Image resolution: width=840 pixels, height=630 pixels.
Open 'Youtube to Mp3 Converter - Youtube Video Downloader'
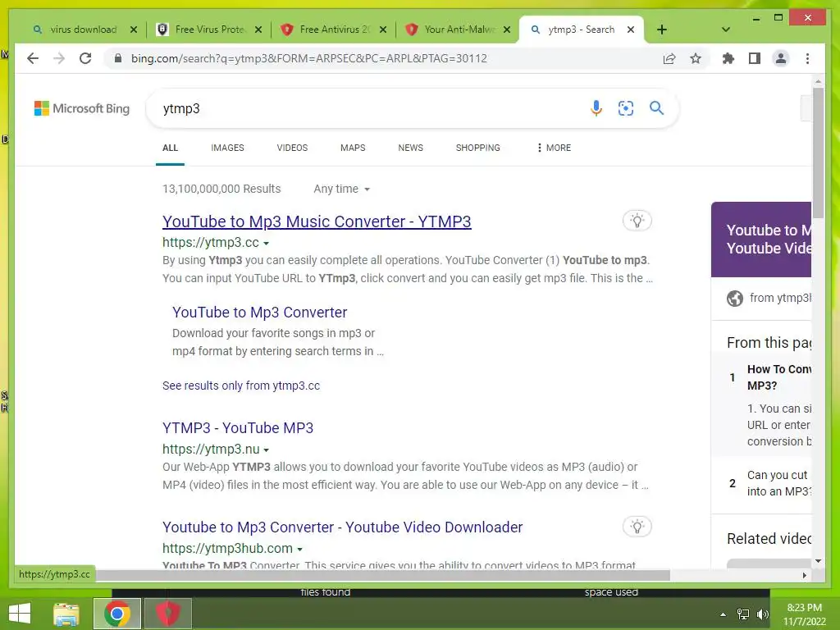pos(342,527)
